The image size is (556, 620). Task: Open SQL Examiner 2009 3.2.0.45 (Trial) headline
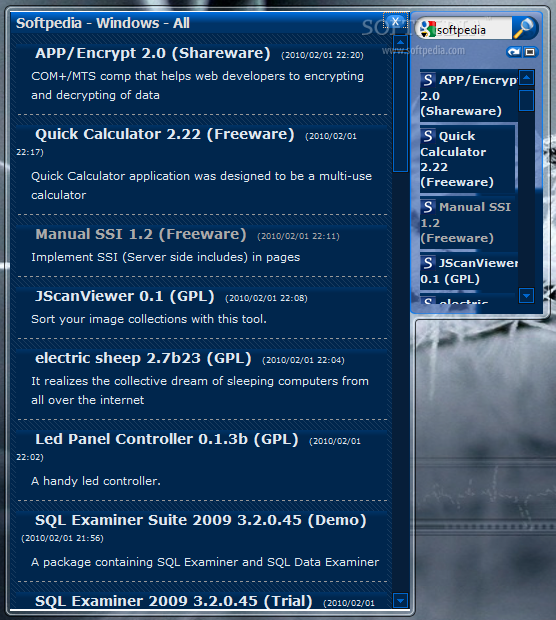[174, 601]
